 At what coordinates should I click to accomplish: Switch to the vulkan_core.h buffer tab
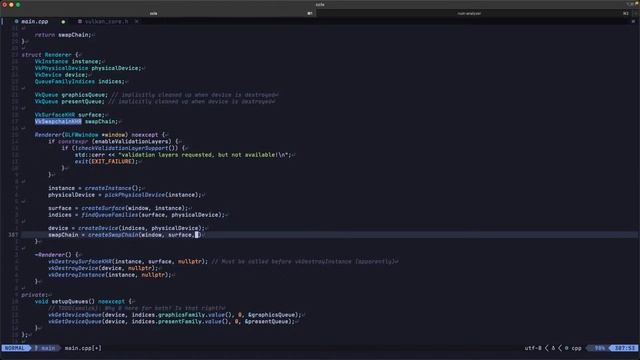coord(107,21)
